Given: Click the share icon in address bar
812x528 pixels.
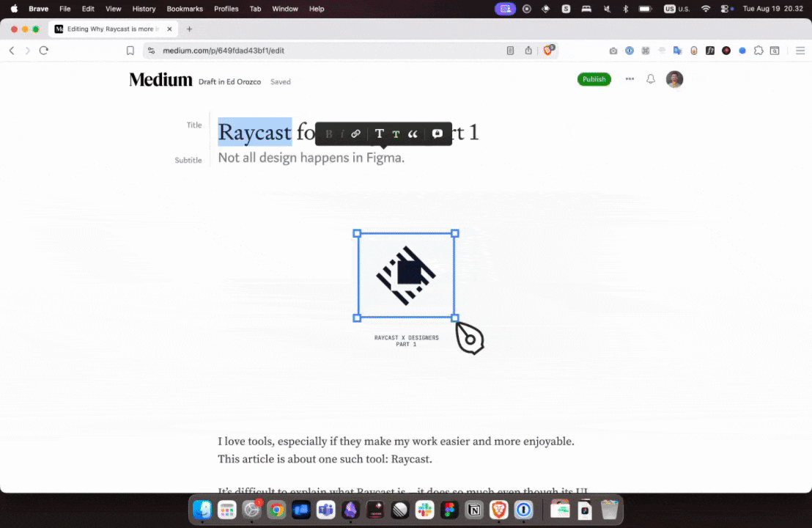Looking at the screenshot, I should [528, 51].
